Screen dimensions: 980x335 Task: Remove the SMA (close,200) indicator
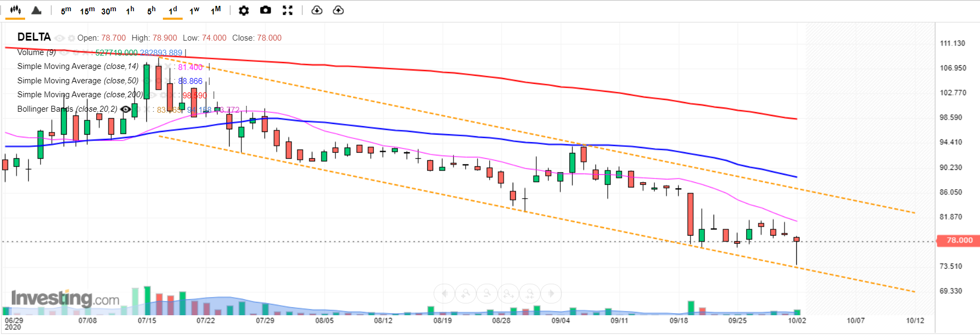173,95
